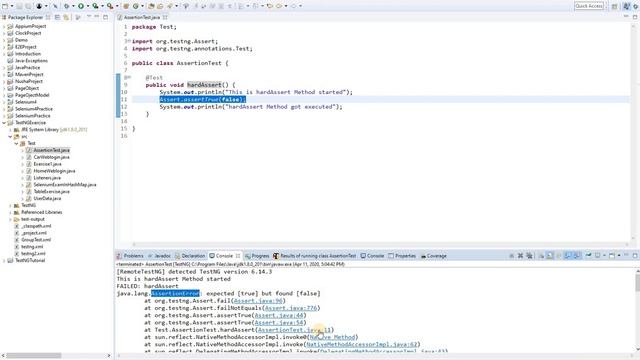This screenshot has width=640, height=360.
Task: Select Listeners.java in Package Explorer
Action: (47, 178)
